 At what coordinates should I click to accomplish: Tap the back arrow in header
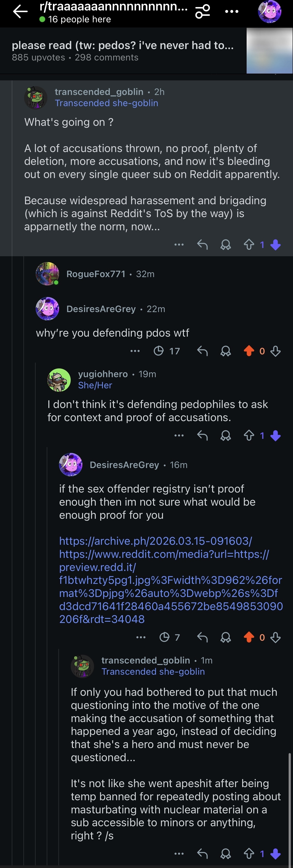point(20,11)
